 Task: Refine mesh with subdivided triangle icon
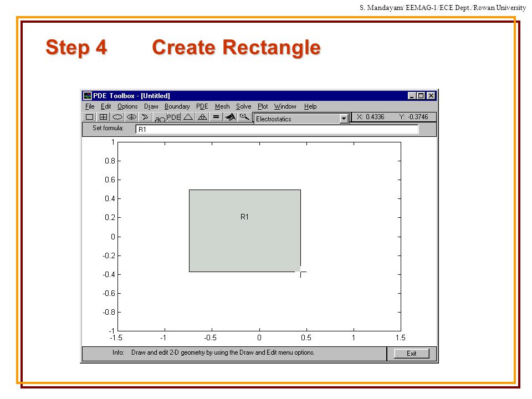pyautogui.click(x=203, y=117)
